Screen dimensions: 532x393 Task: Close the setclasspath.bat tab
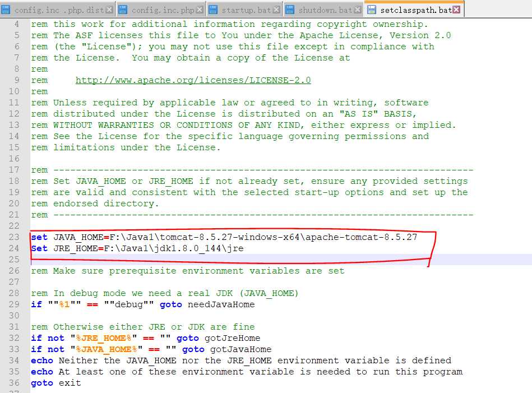coord(456,10)
